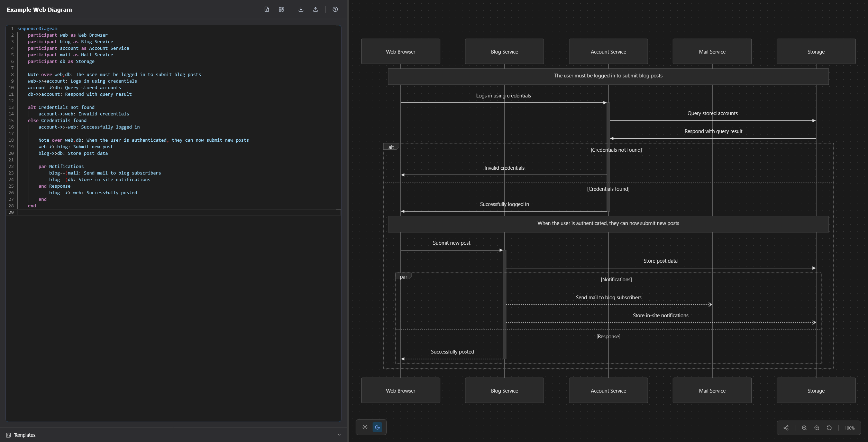Open the Templates label at bottom
Screen dimensions: 868x442
point(25,435)
